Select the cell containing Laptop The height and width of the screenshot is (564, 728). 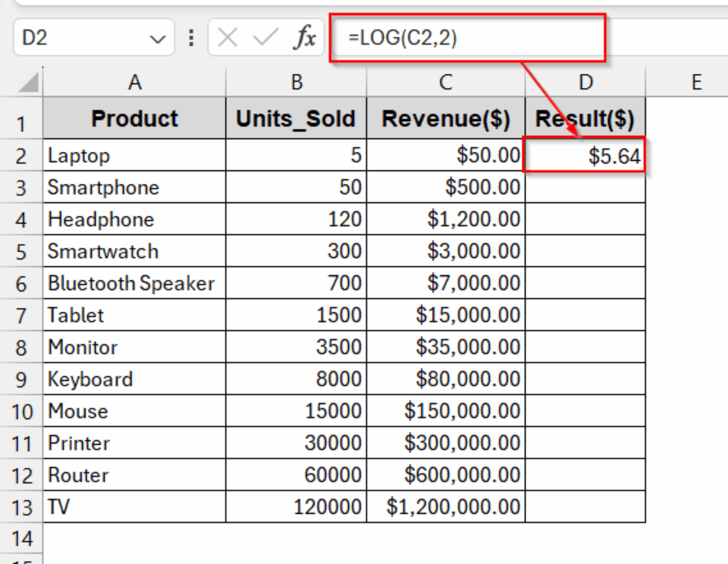tap(135, 155)
